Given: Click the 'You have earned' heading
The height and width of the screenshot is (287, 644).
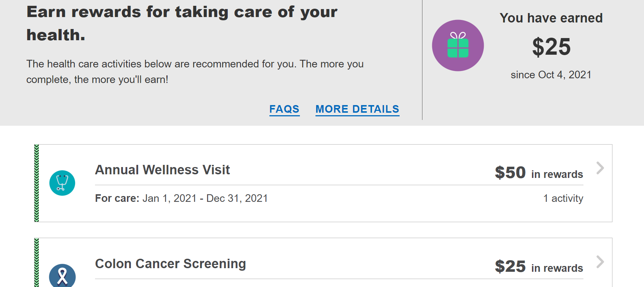Looking at the screenshot, I should 551,18.
